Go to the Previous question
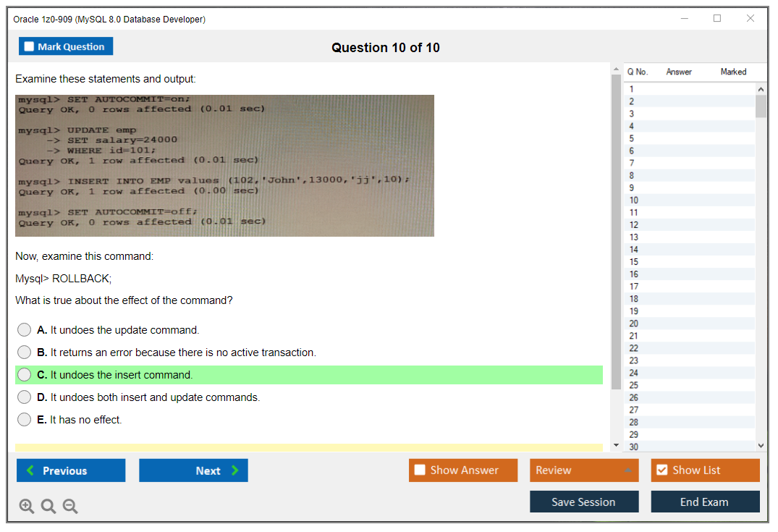Image resolution: width=778 pixels, height=532 pixels. 71,470
